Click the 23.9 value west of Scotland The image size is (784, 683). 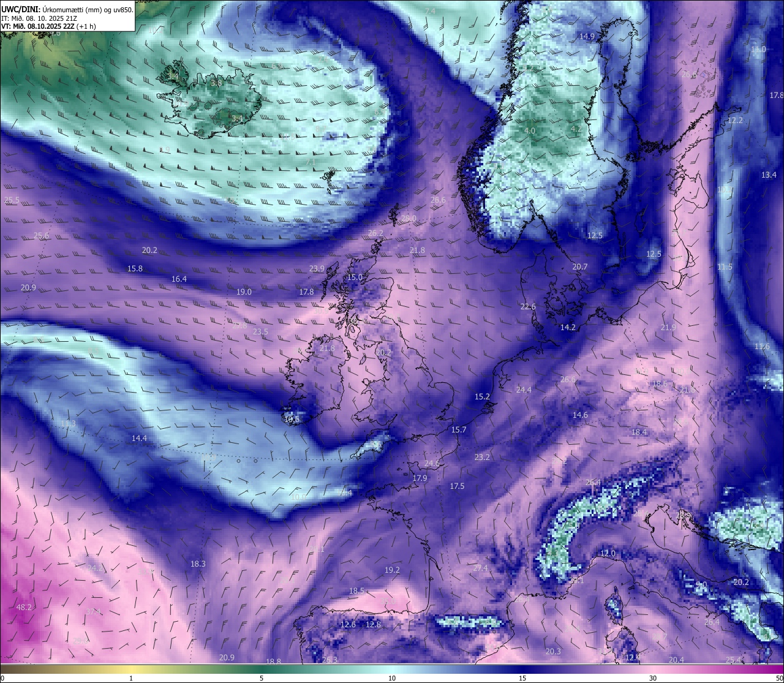pos(317,269)
